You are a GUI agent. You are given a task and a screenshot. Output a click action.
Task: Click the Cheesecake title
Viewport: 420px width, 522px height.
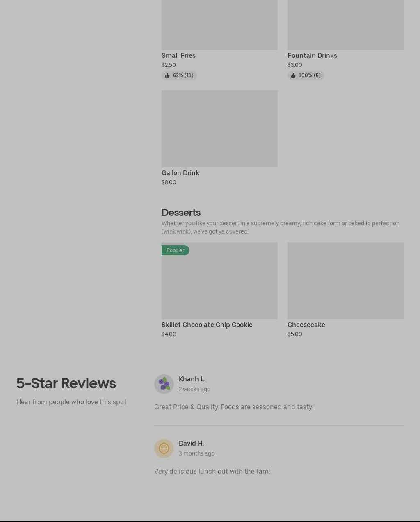point(306,325)
